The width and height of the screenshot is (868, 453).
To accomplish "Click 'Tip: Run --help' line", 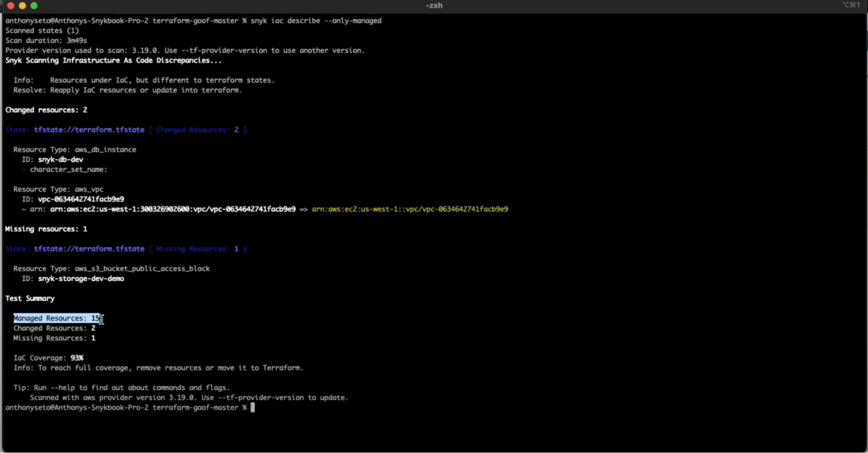I will (x=122, y=388).
